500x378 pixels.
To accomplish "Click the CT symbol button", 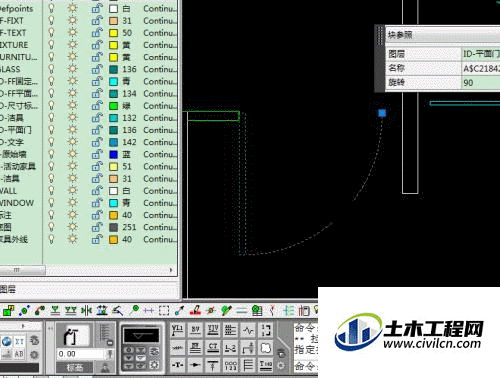I will point(213,348).
